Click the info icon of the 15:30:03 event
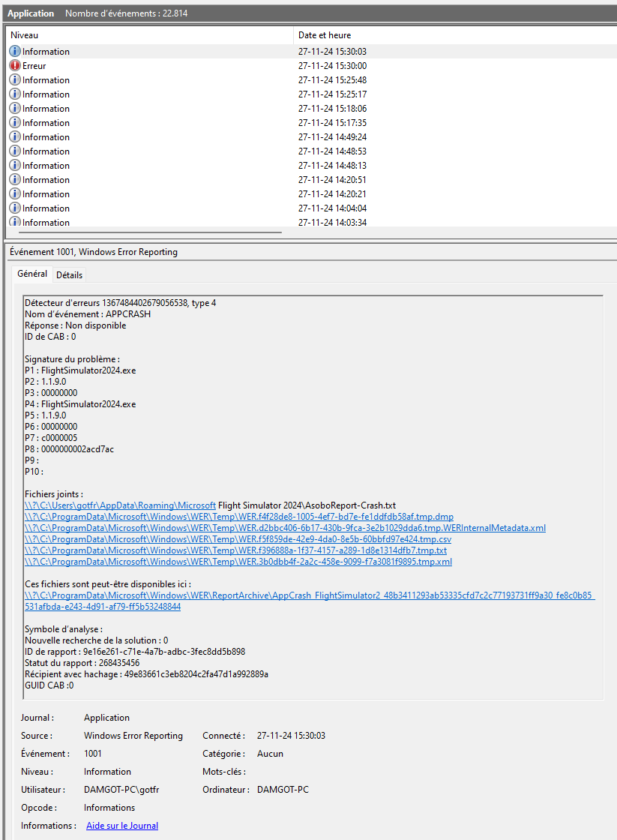This screenshot has height=840, width=617. click(15, 52)
